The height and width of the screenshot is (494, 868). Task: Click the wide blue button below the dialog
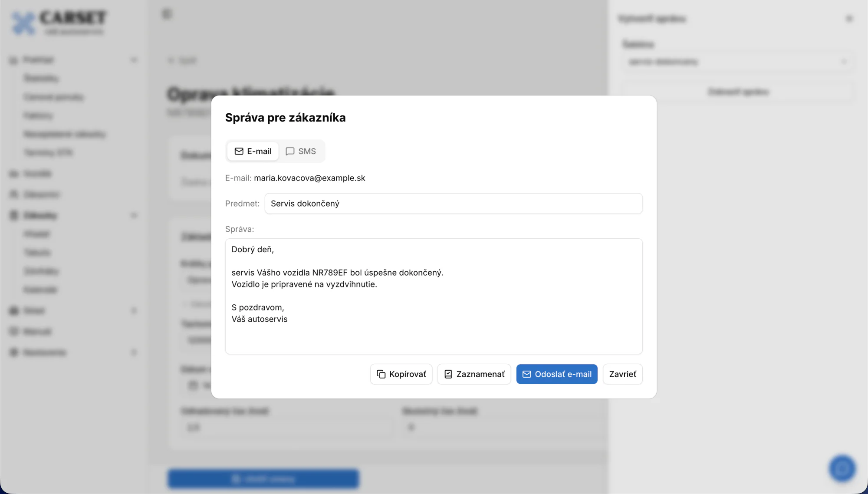[x=263, y=479]
